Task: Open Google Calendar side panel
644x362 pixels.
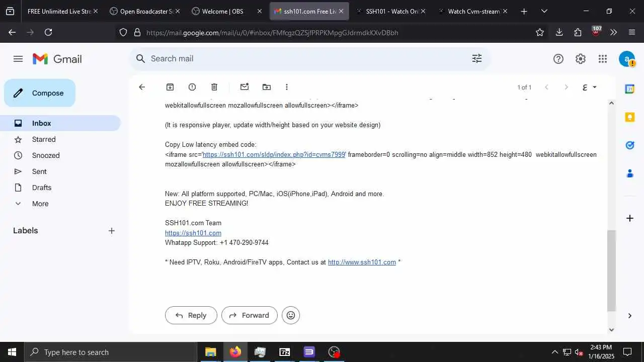Action: pyautogui.click(x=629, y=89)
